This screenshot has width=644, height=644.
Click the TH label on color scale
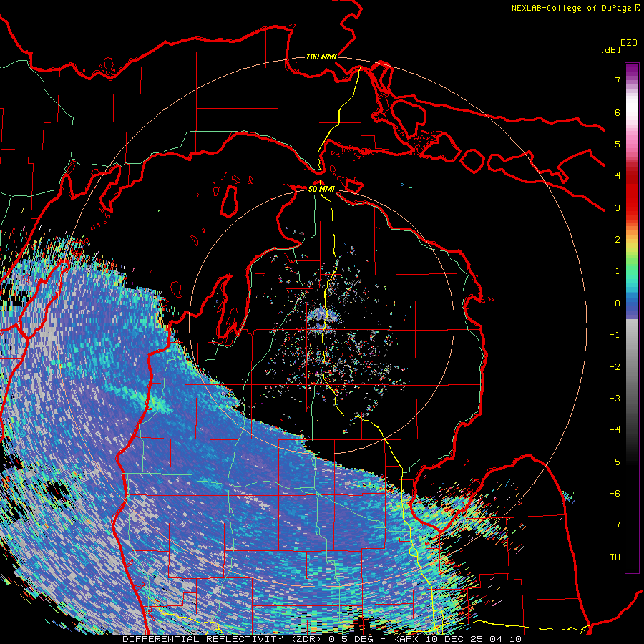615,557
